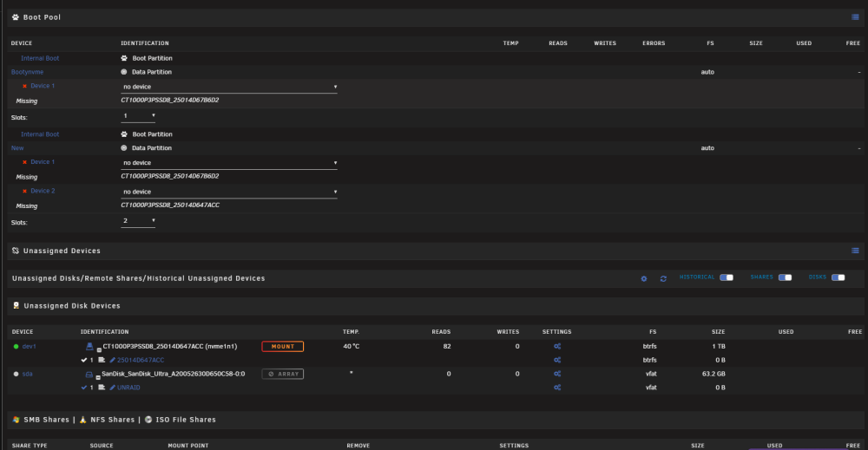Screen dimensions: 868x450
Task: Click the disc icon beside ISO File Shares
Action: (x=148, y=420)
